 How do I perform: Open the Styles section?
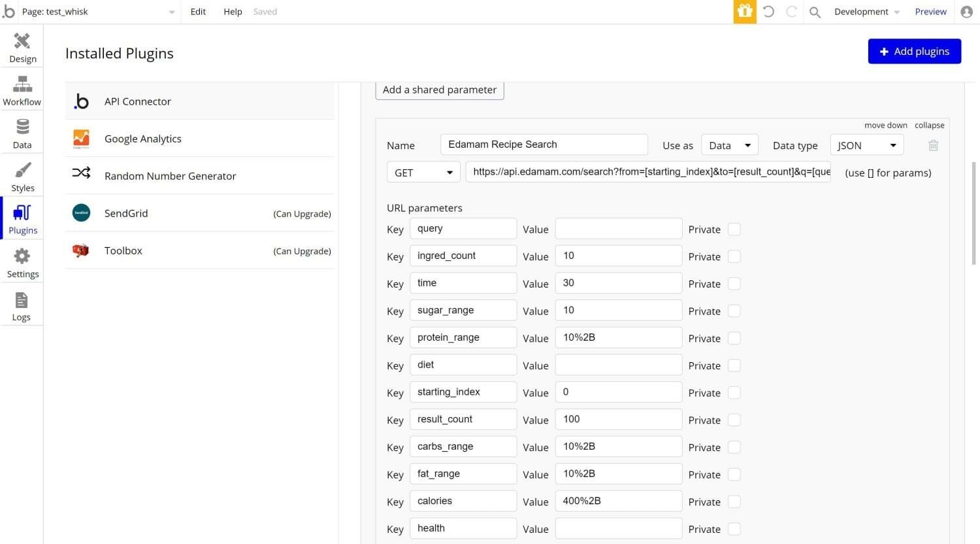coord(22,177)
